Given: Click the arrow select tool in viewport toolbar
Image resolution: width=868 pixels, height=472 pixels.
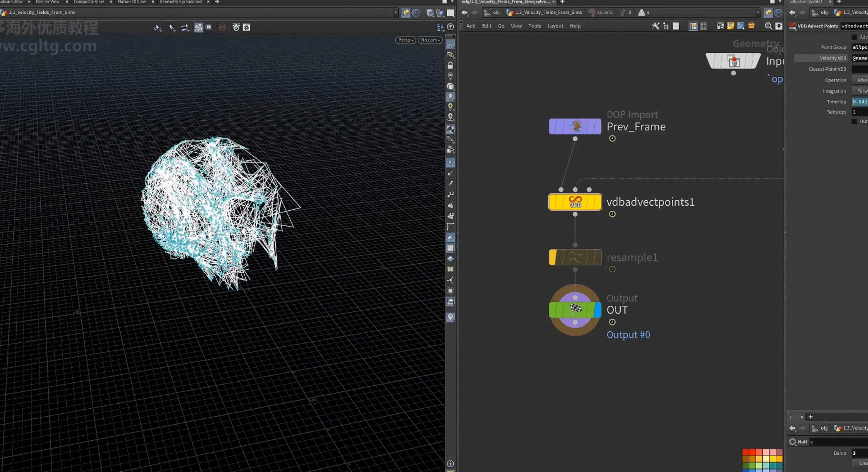Looking at the screenshot, I should coord(172,27).
